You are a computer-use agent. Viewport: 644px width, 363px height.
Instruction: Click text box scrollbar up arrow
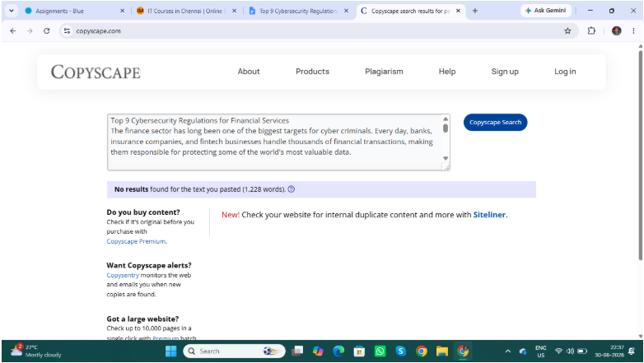[x=446, y=119]
